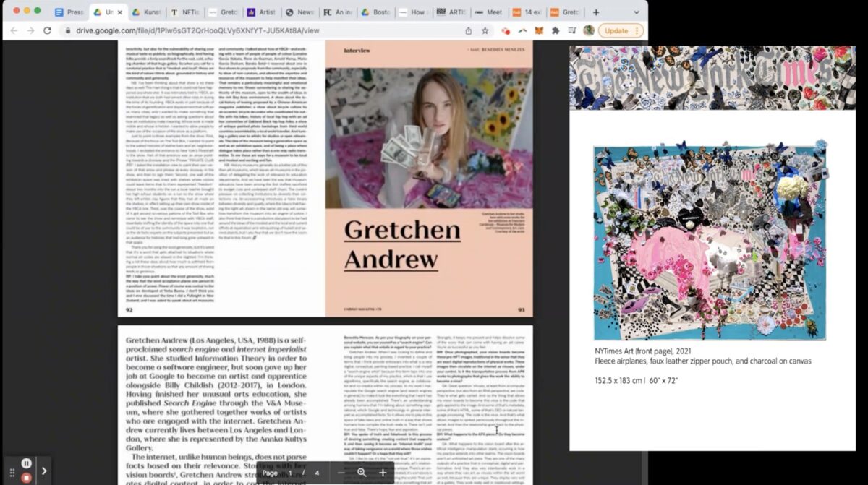The image size is (868, 485).
Task: Open the red extension icon in toolbar
Action: click(x=506, y=30)
